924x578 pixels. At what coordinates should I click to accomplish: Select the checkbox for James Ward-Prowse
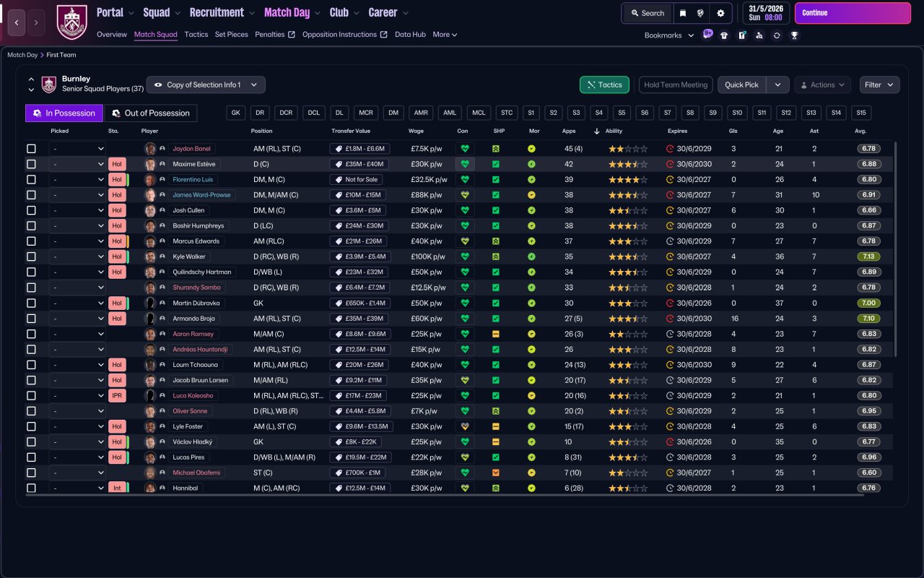coord(31,195)
